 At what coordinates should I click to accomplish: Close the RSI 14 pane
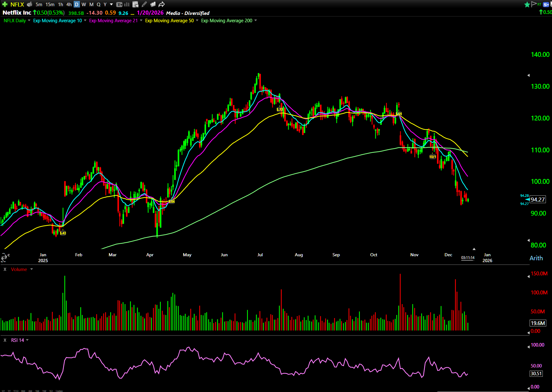(x=5, y=340)
